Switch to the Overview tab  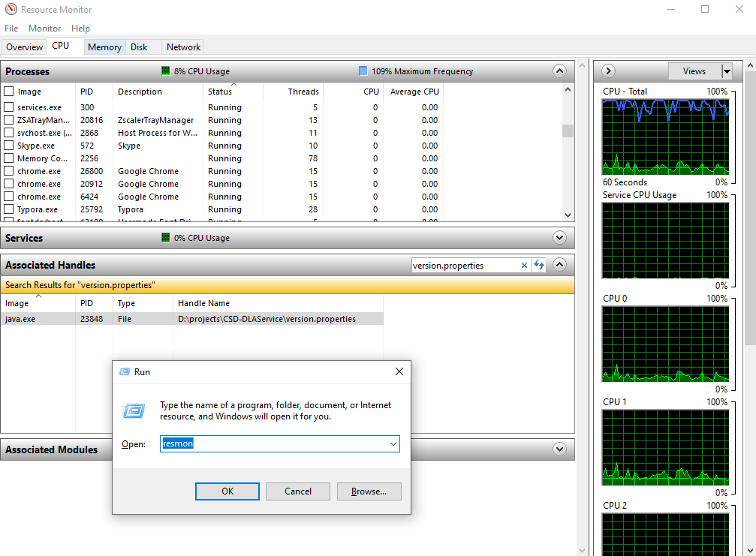tap(24, 47)
